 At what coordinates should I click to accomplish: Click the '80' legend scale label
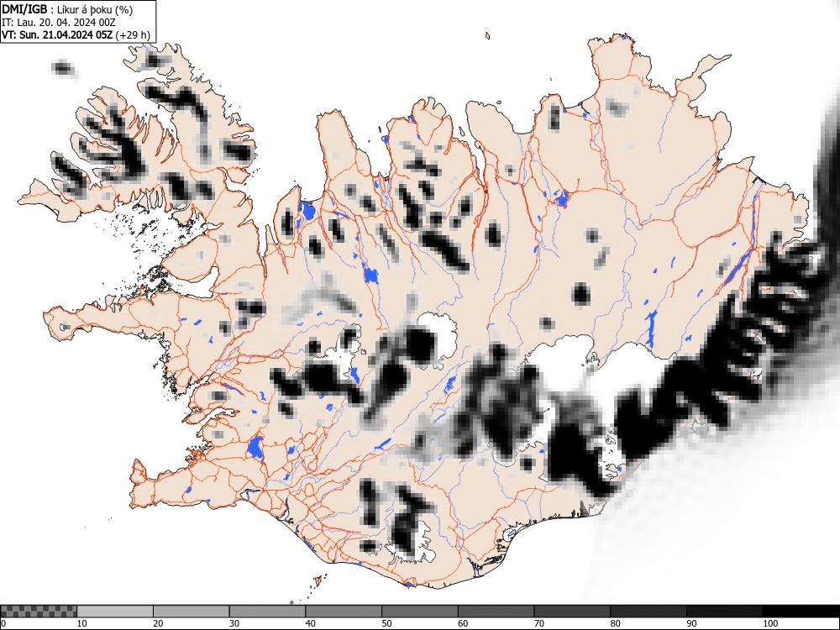point(615,623)
